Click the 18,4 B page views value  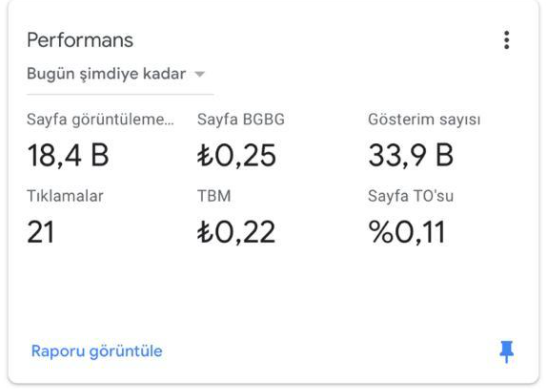[68, 155]
